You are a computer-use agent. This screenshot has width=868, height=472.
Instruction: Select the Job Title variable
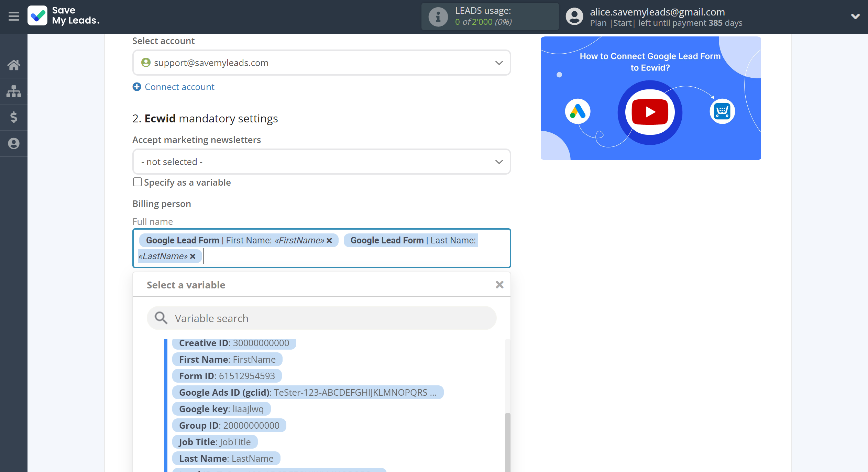point(215,442)
